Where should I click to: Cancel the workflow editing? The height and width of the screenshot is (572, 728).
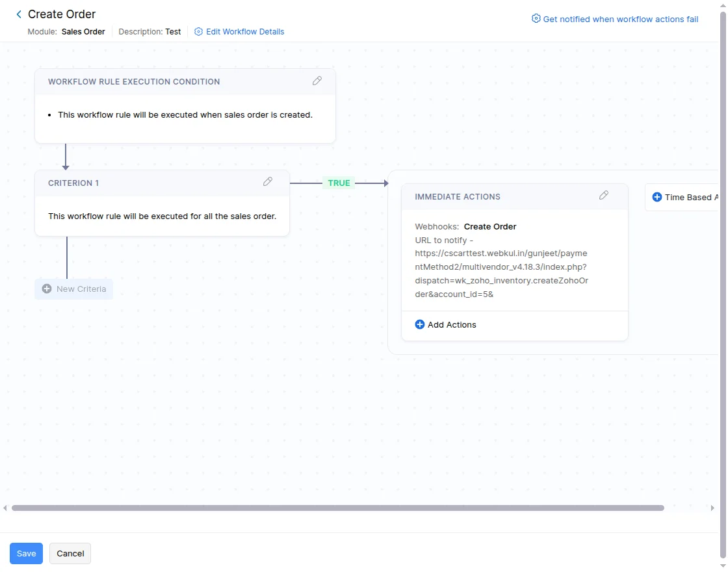point(70,553)
